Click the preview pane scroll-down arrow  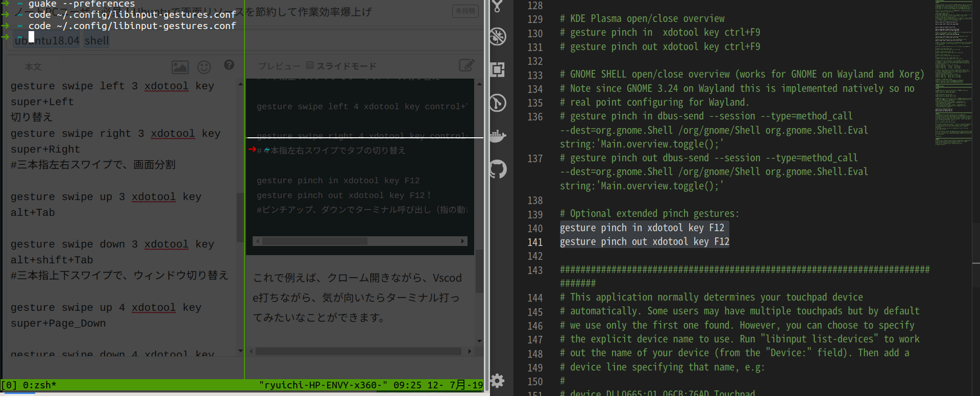tap(479, 341)
